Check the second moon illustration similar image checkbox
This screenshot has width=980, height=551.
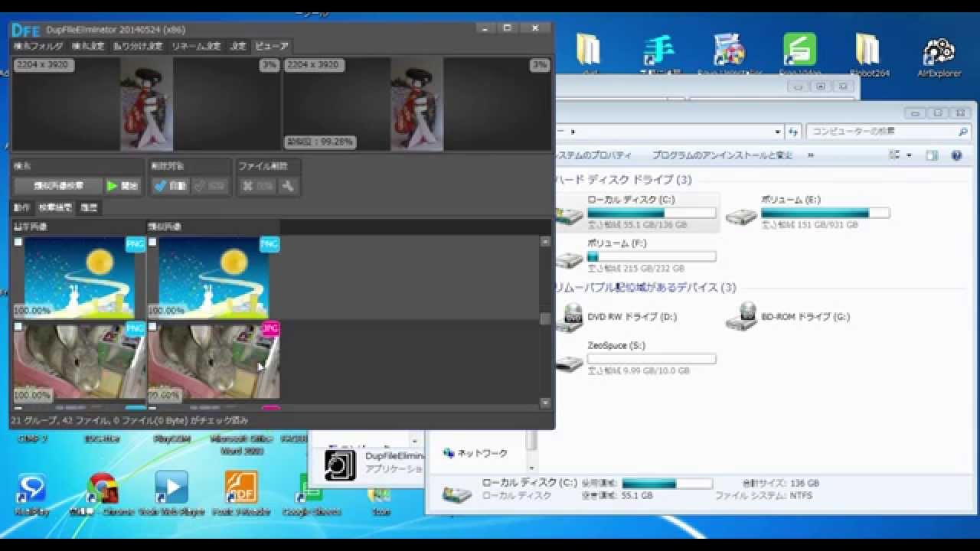(152, 242)
